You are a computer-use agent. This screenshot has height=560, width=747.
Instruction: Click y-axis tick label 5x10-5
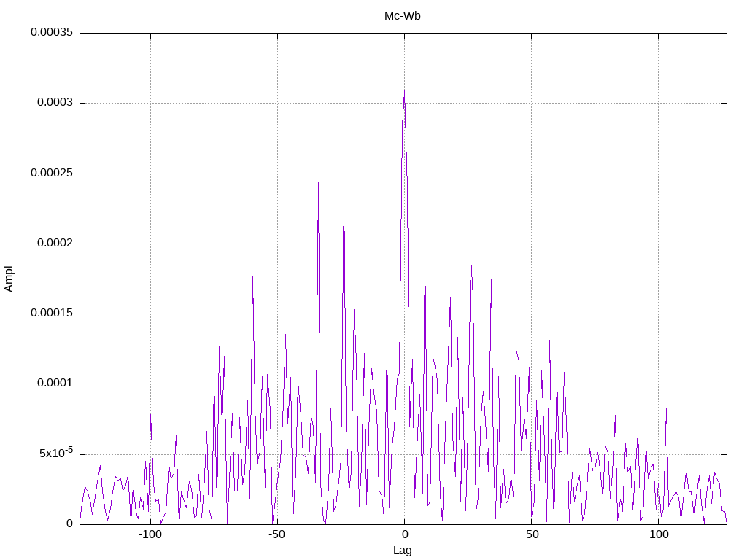pos(56,452)
